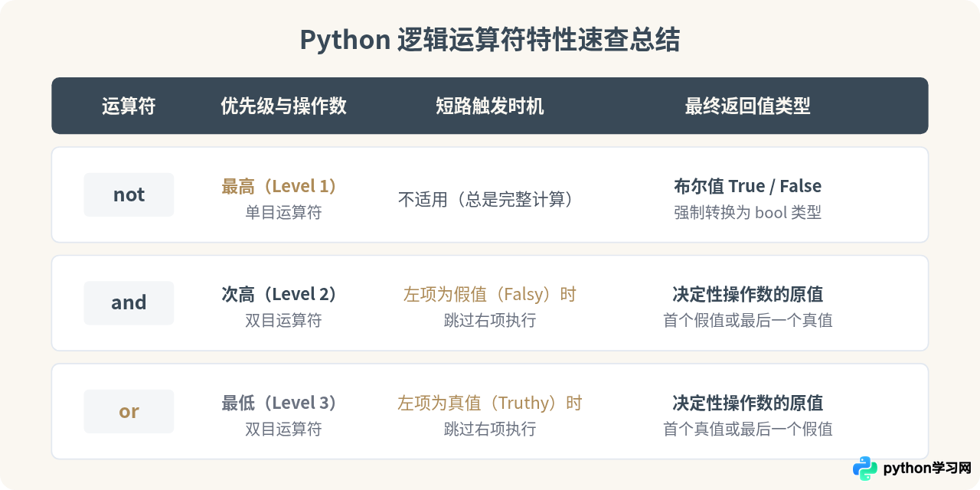
Task: Click '决定性操作数的原值' in or row
Action: tap(747, 403)
